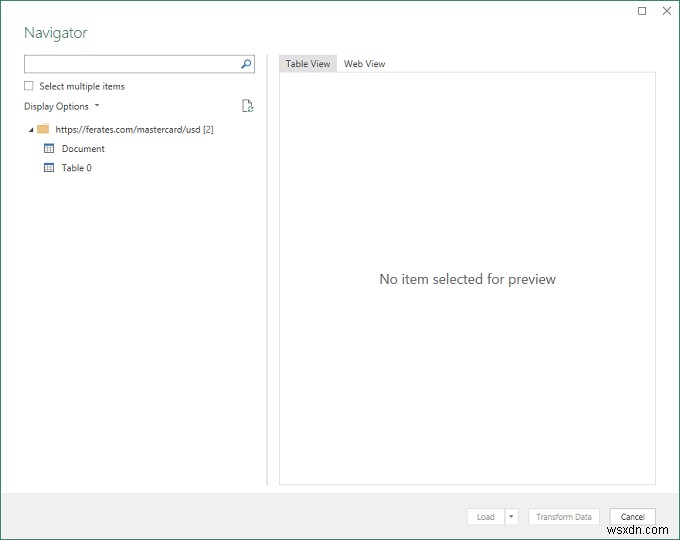Open the Load button dropdown arrow
The height and width of the screenshot is (540, 680).
511,517
